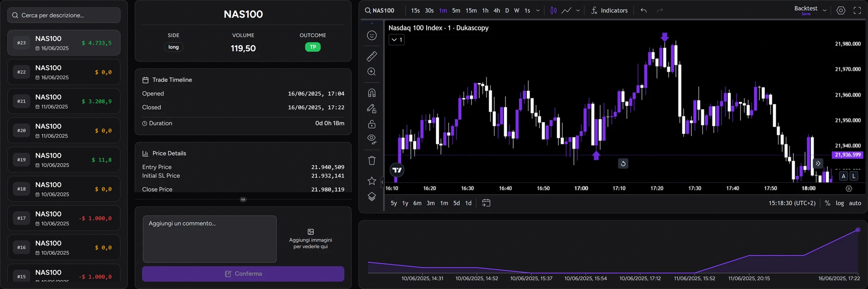The height and width of the screenshot is (289, 868).
Task: Enter fullscreen chart mode
Action: pyautogui.click(x=857, y=10)
